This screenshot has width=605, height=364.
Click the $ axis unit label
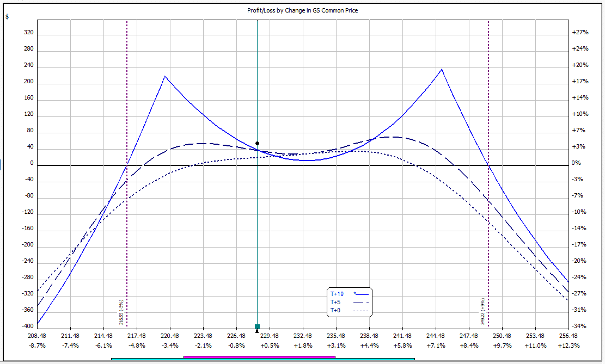7,16
